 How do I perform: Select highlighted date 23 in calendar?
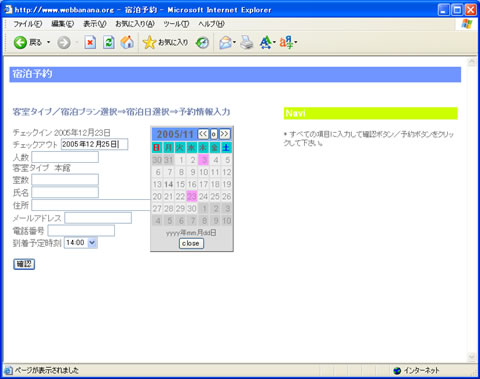192,196
